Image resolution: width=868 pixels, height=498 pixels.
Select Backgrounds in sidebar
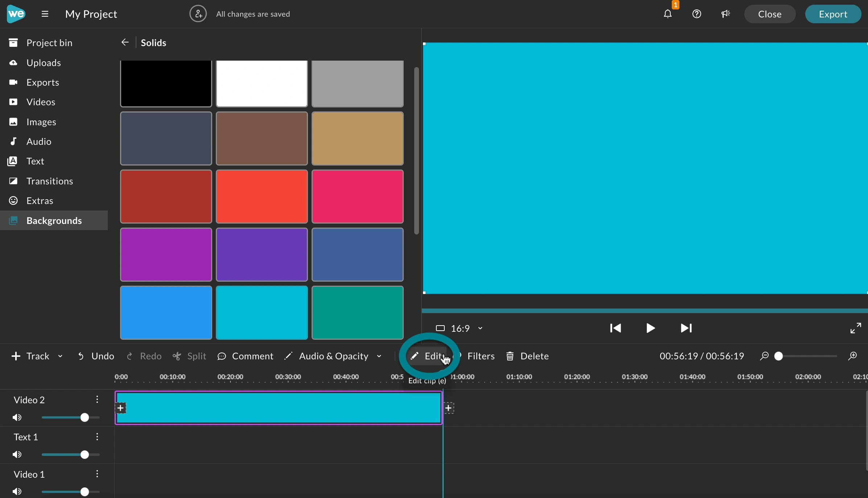point(54,220)
